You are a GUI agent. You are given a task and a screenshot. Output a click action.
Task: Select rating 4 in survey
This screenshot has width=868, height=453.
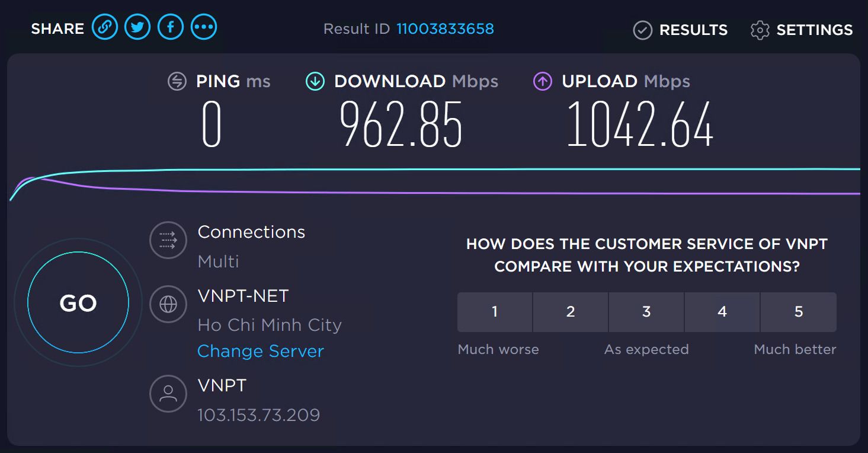(x=722, y=312)
